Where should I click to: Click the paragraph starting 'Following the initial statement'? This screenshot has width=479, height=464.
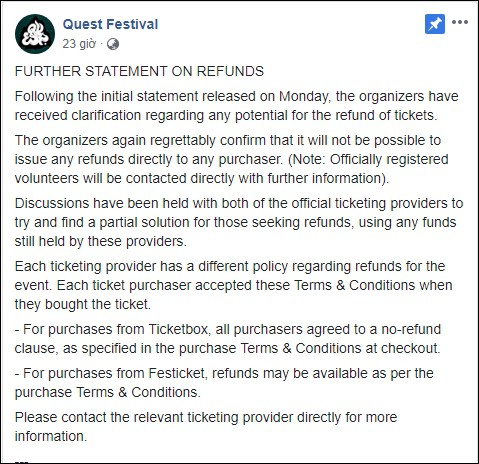pyautogui.click(x=237, y=106)
